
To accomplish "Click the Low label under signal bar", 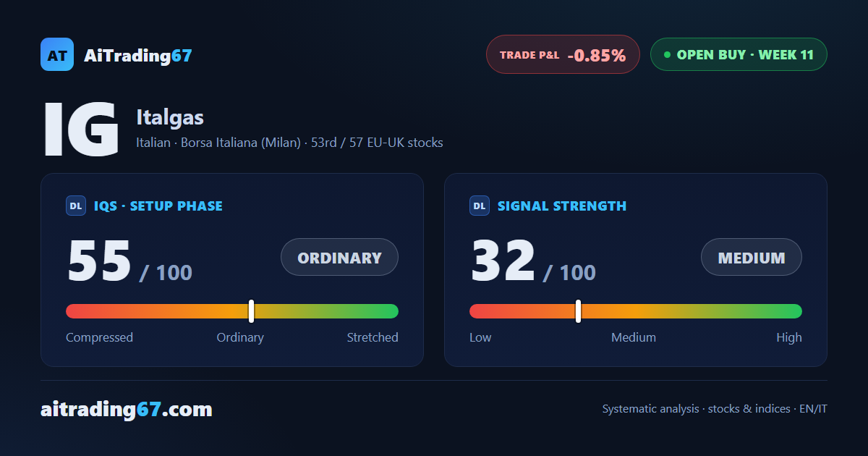I will coord(480,337).
